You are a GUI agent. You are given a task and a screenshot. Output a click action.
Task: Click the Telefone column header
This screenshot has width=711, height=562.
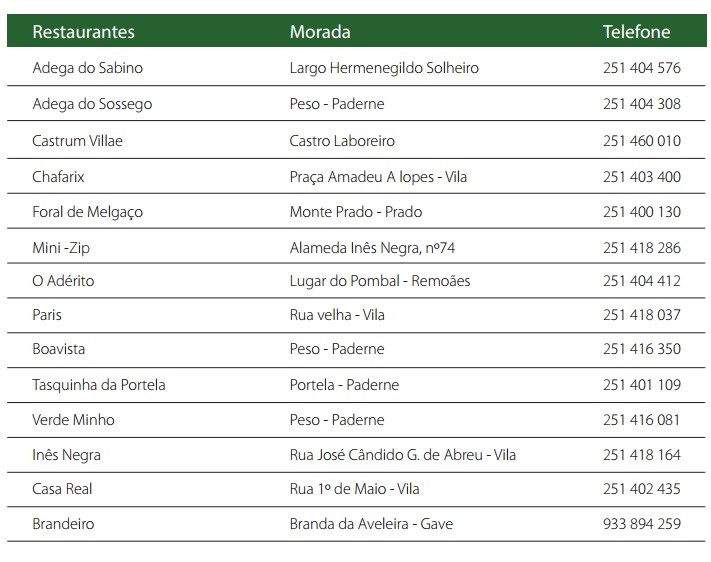tap(636, 32)
